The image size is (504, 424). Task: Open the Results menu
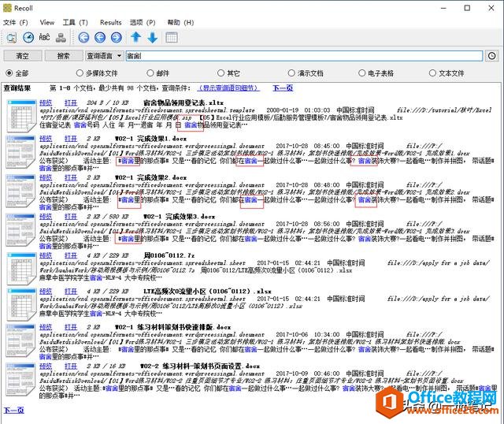click(x=110, y=23)
